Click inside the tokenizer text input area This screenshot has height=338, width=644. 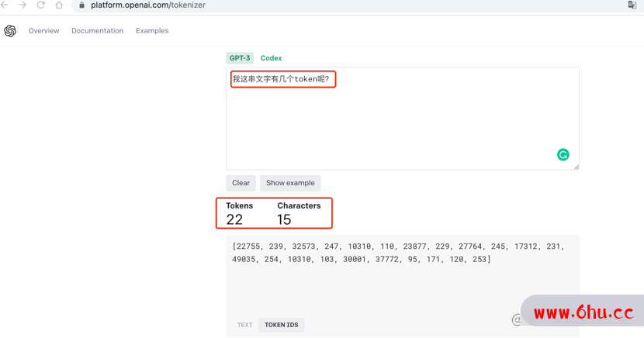click(403, 119)
